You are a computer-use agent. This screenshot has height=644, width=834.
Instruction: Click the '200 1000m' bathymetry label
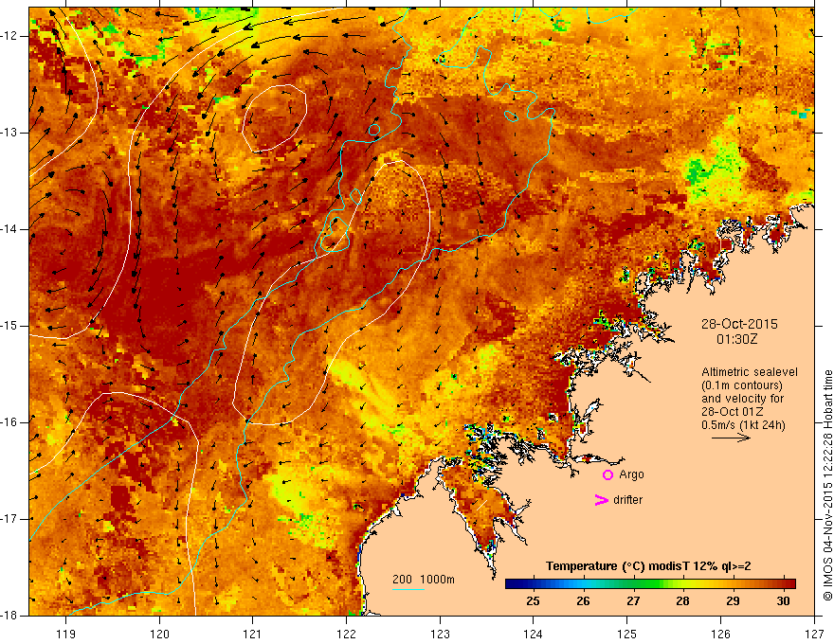(424, 580)
